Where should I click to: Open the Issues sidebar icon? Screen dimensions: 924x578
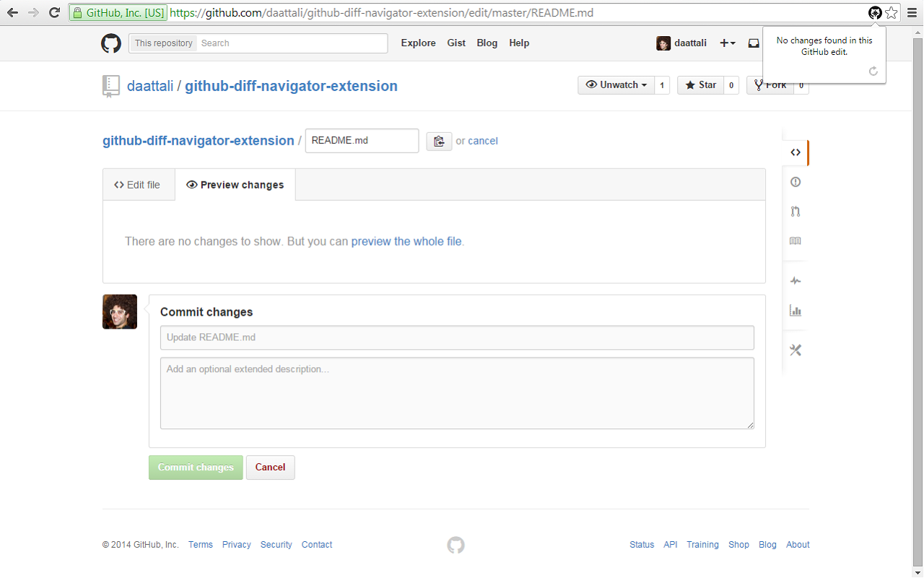[796, 182]
